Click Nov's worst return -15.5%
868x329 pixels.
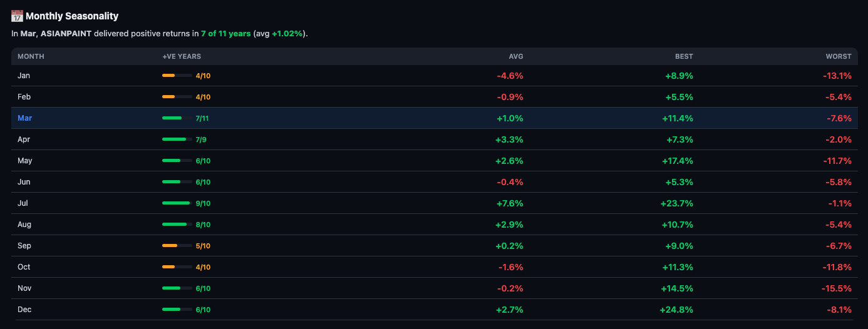tap(837, 288)
